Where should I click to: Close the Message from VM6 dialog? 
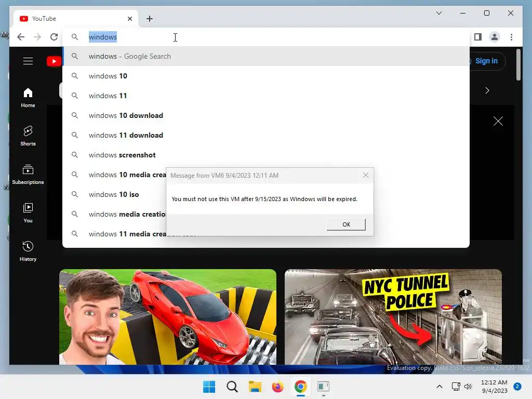click(x=365, y=176)
